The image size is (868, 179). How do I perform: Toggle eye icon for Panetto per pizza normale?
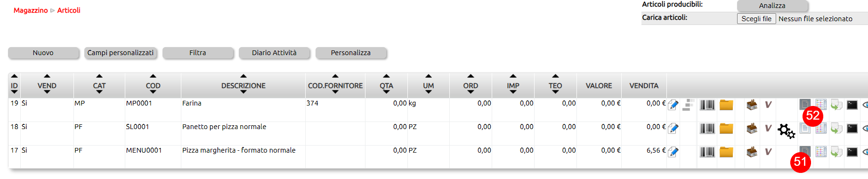pyautogui.click(x=865, y=128)
